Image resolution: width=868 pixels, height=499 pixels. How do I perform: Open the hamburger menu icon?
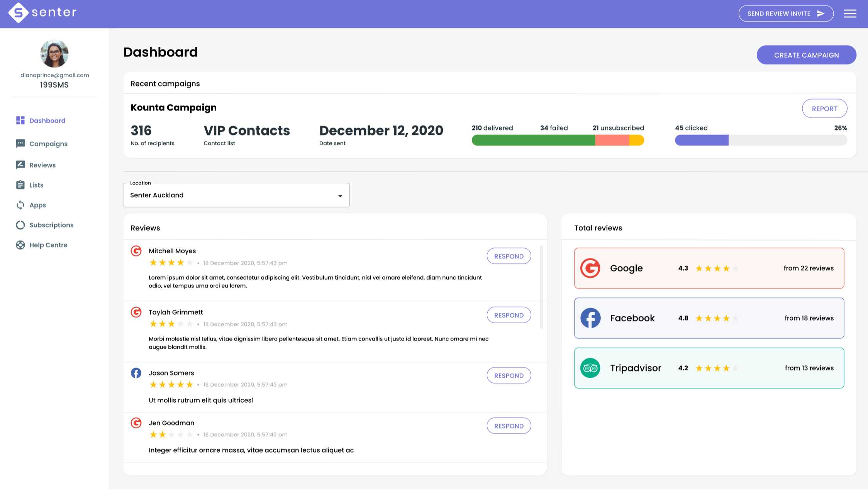(x=849, y=14)
